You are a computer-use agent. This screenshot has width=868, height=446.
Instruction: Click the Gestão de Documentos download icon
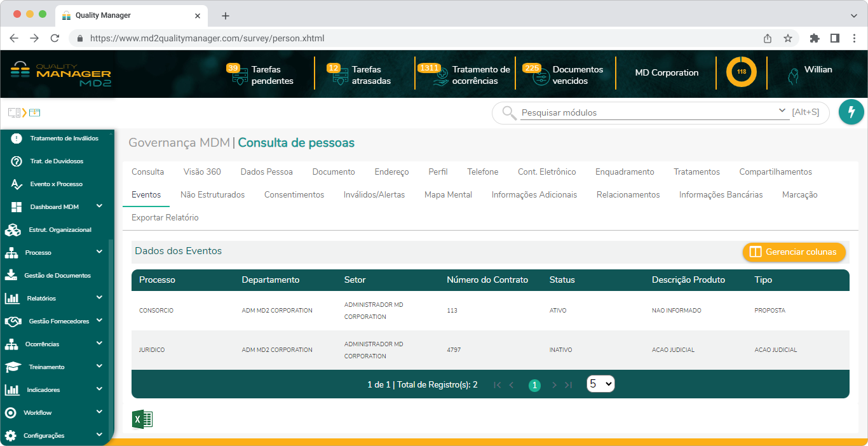(x=11, y=275)
